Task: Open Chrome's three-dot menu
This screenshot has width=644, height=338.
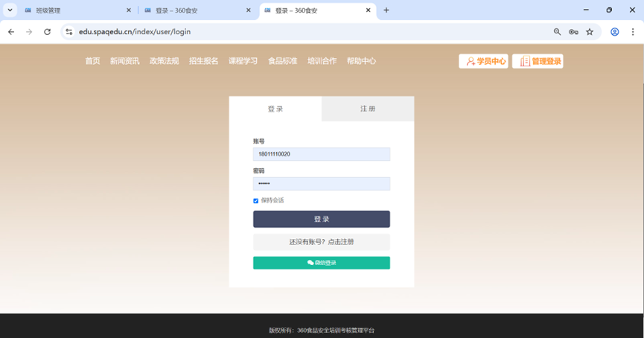Action: [633, 32]
